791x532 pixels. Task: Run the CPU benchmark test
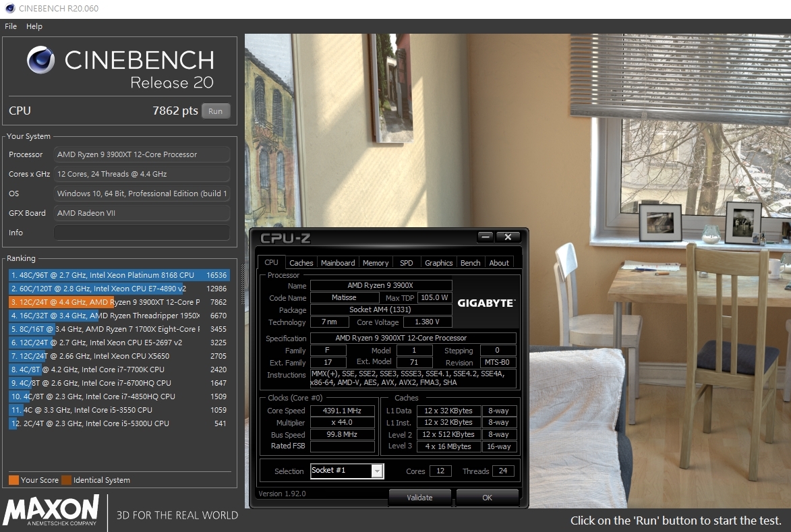215,111
